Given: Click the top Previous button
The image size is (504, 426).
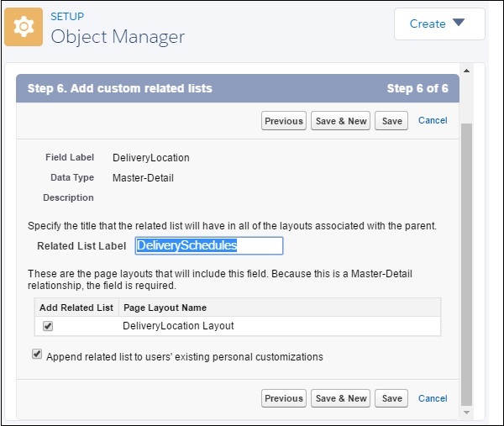Looking at the screenshot, I should tap(284, 121).
